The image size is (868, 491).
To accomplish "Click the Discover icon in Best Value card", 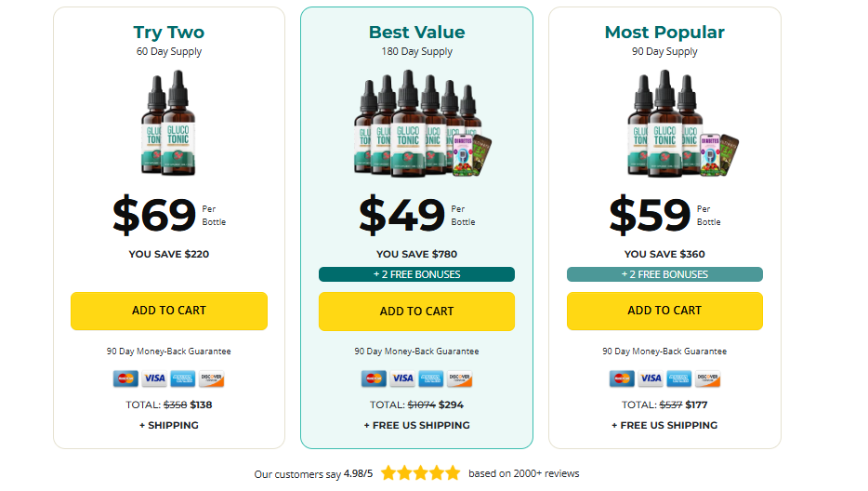I will 460,378.
